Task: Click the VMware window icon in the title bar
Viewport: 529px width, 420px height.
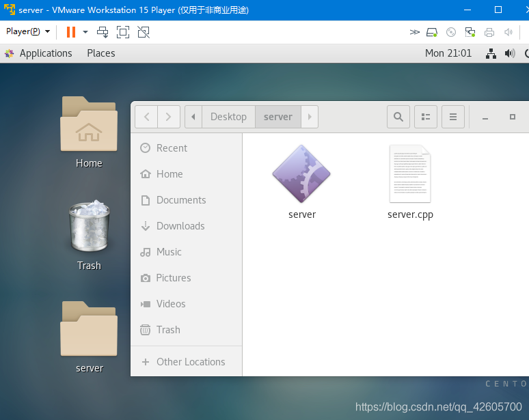Action: click(x=10, y=10)
